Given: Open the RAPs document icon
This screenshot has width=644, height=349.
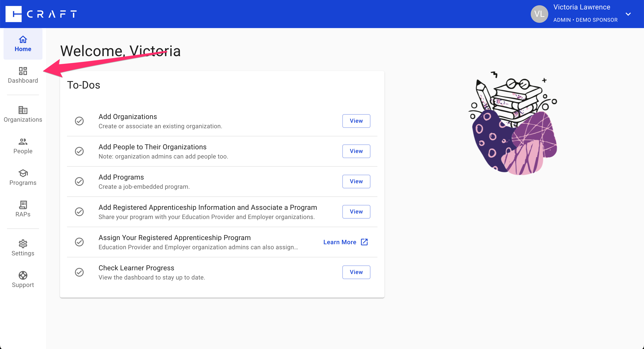Looking at the screenshot, I should [23, 205].
